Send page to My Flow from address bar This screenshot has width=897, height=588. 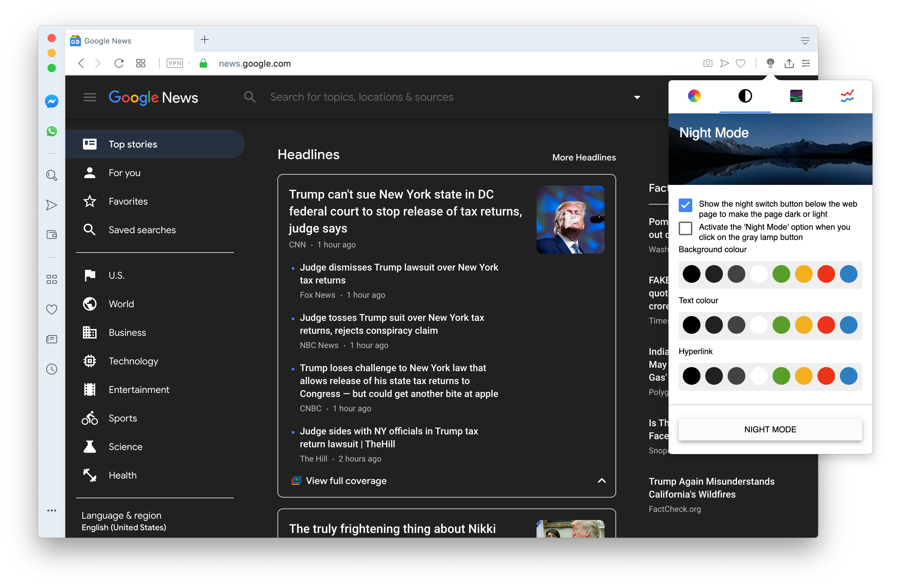pyautogui.click(x=724, y=63)
